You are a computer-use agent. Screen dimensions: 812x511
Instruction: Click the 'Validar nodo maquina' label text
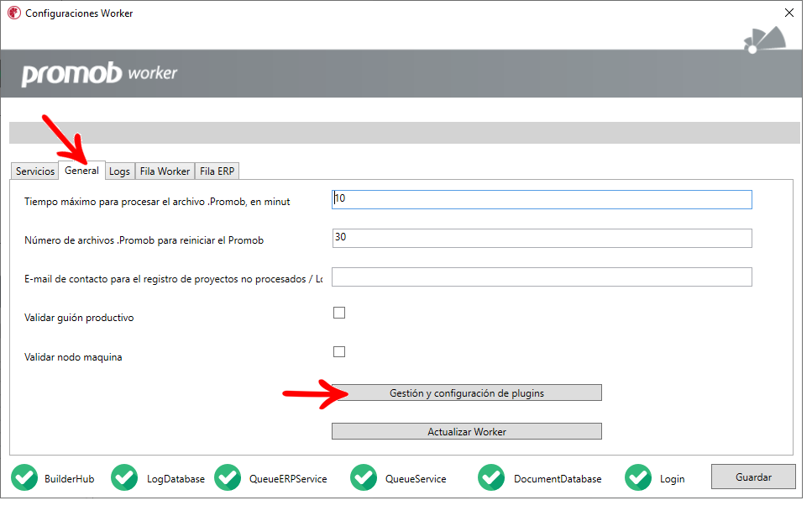73,357
